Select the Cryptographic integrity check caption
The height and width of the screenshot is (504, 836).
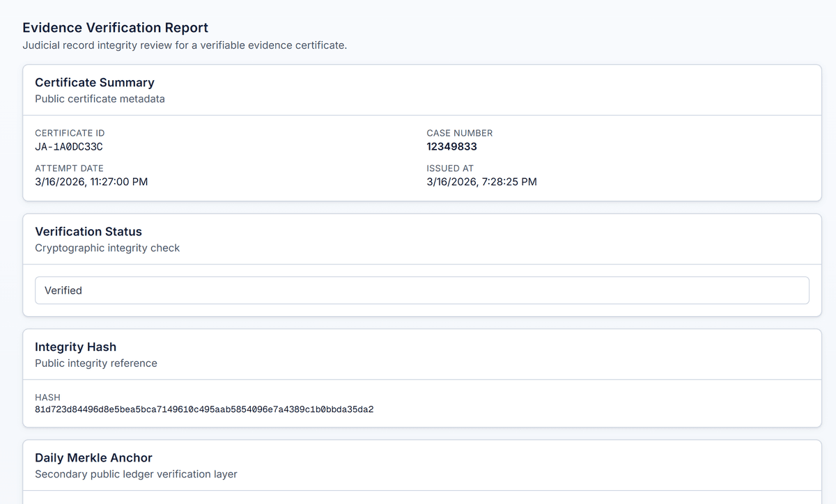tap(107, 248)
